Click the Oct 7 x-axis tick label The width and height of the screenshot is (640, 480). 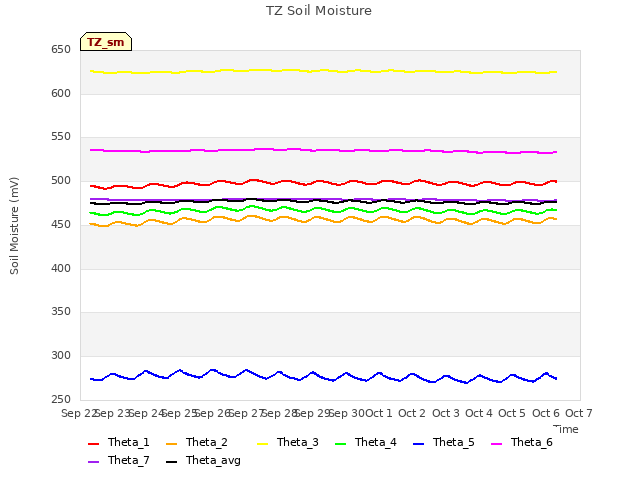[x=579, y=413]
